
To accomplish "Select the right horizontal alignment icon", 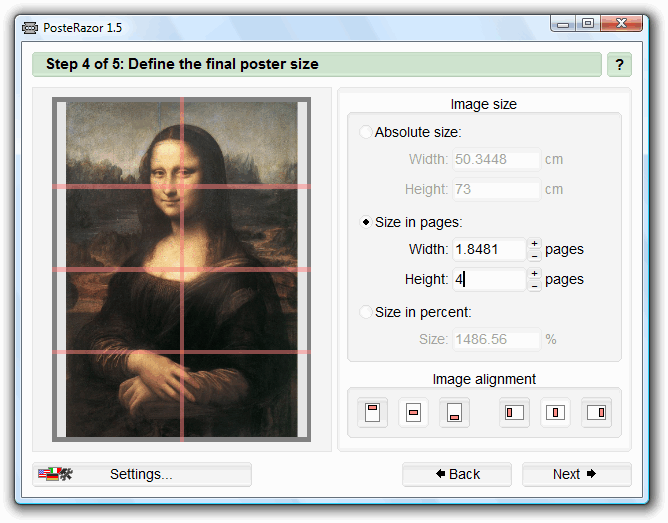I will tap(597, 412).
